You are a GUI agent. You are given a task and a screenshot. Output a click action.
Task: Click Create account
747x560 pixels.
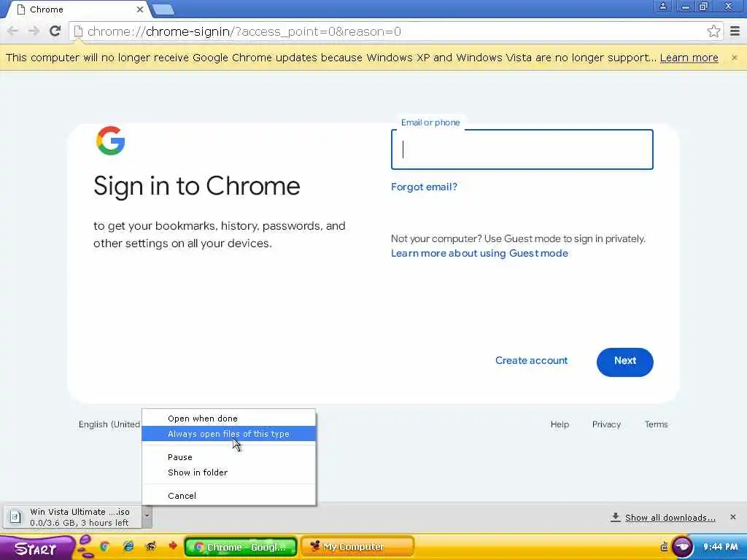[531, 360]
